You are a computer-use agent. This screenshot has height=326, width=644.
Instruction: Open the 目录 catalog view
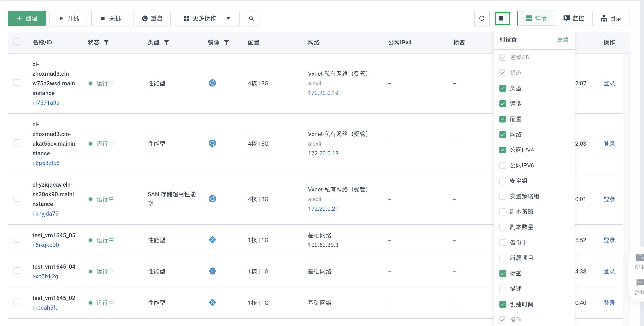click(611, 18)
